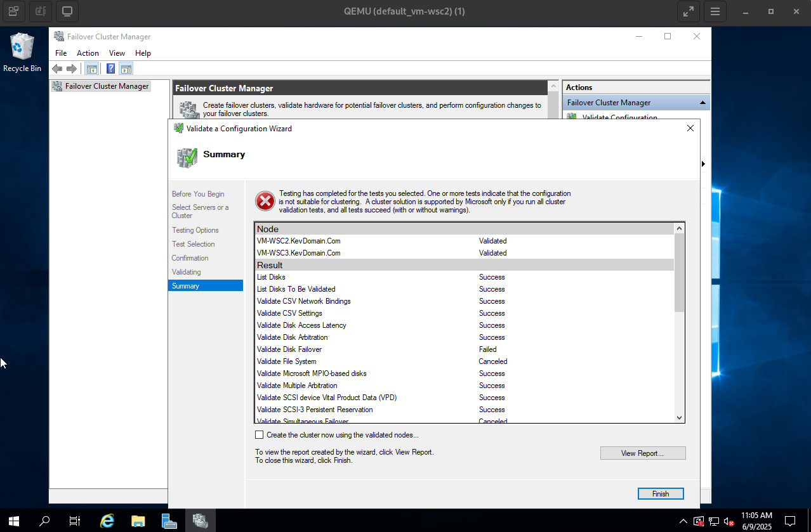Open Task View from the taskbar
The width and height of the screenshot is (811, 532).
click(x=75, y=521)
